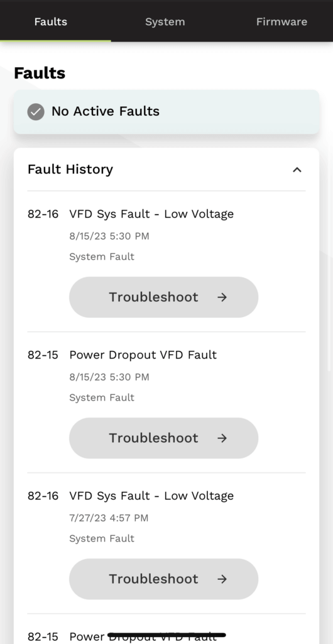
Task: Open the Firmware tab
Action: coord(281,22)
